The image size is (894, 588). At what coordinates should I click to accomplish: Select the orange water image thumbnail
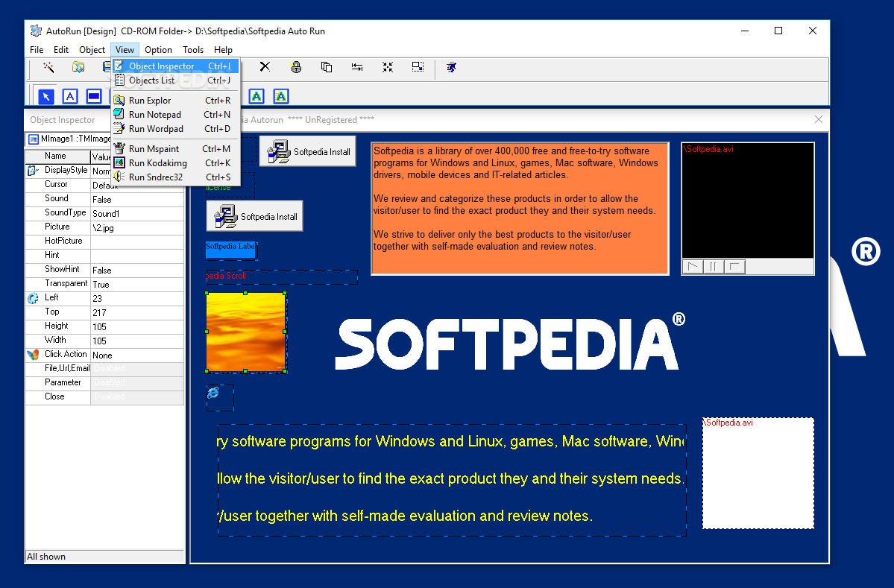coord(246,332)
